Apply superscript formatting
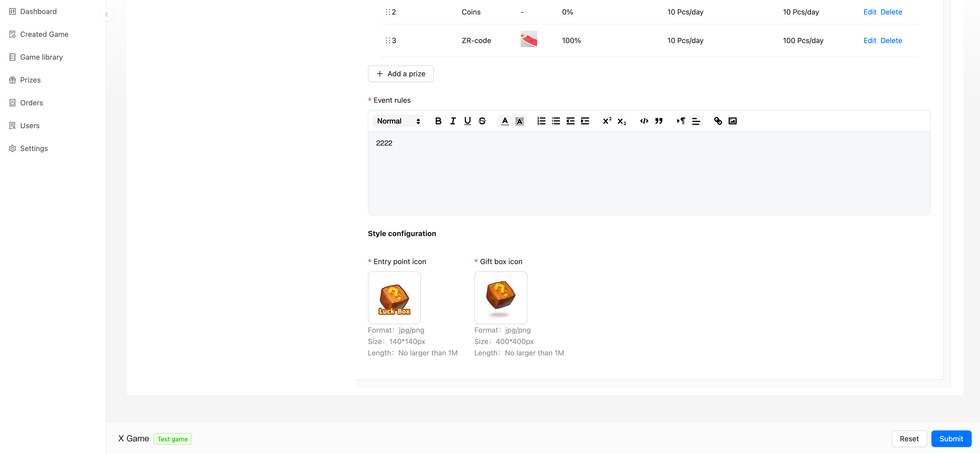The height and width of the screenshot is (453, 980). [607, 121]
